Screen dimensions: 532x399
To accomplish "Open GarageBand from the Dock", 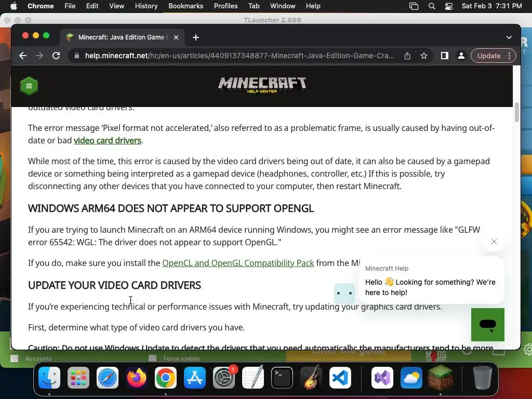I will pos(311,377).
